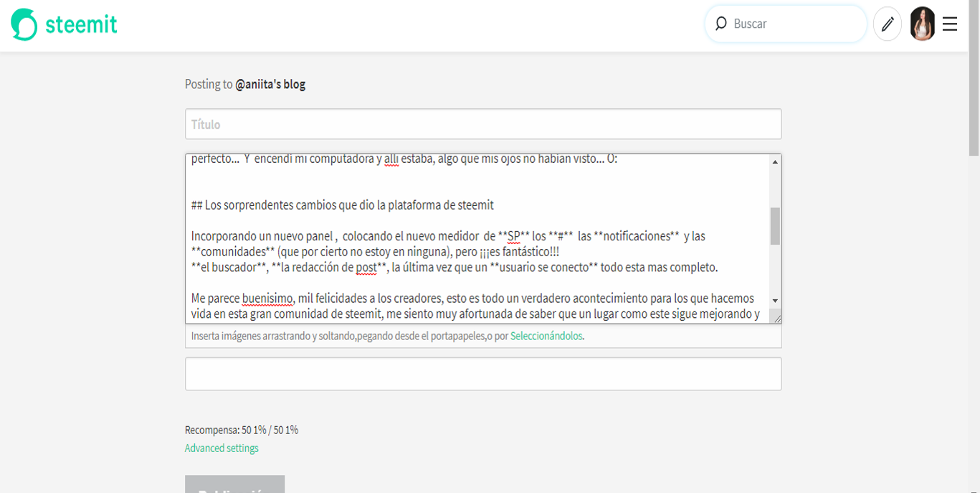Click the text area scroll down arrow
Image resolution: width=980 pixels, height=493 pixels.
point(775,301)
